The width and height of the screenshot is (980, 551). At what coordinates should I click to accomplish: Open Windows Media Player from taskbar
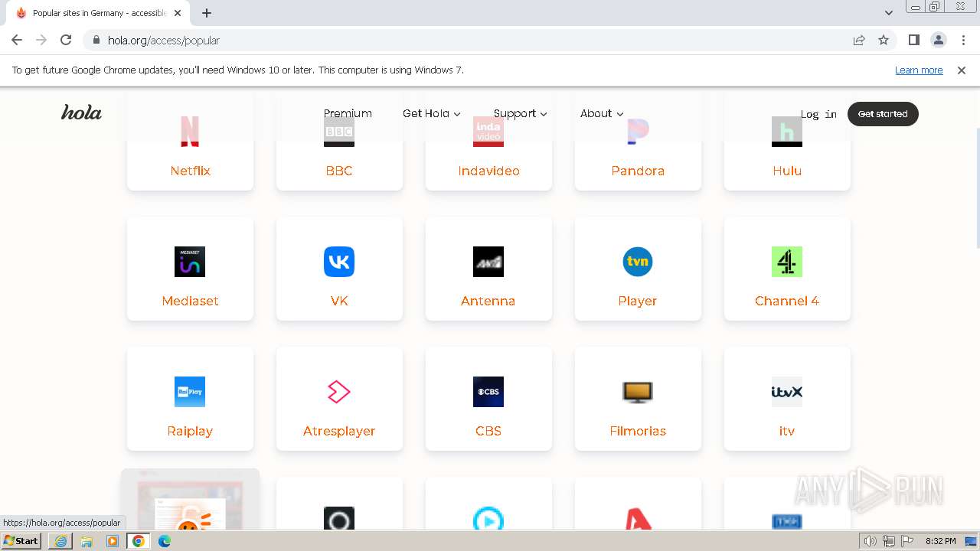click(113, 541)
